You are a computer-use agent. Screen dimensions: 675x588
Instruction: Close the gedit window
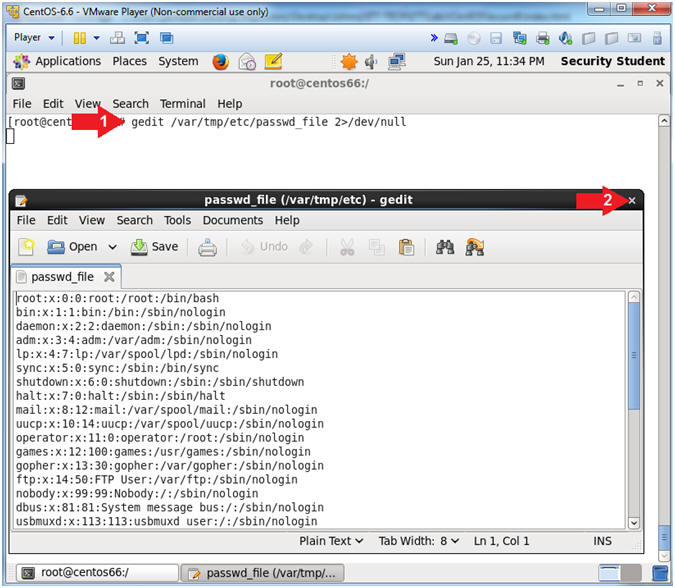(632, 201)
